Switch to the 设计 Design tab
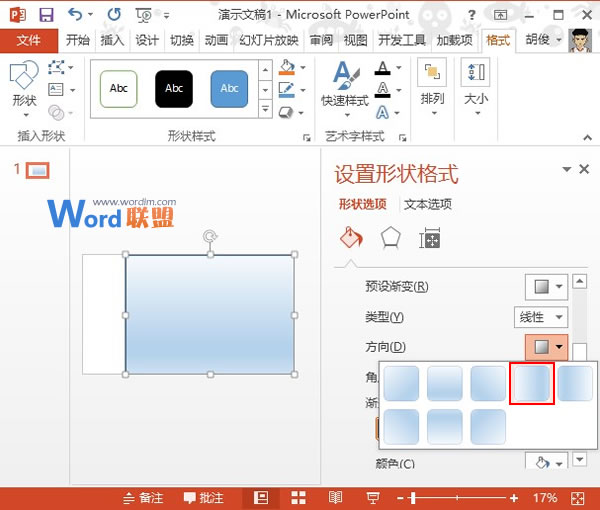Screen dimensions: 600x510 (147, 40)
